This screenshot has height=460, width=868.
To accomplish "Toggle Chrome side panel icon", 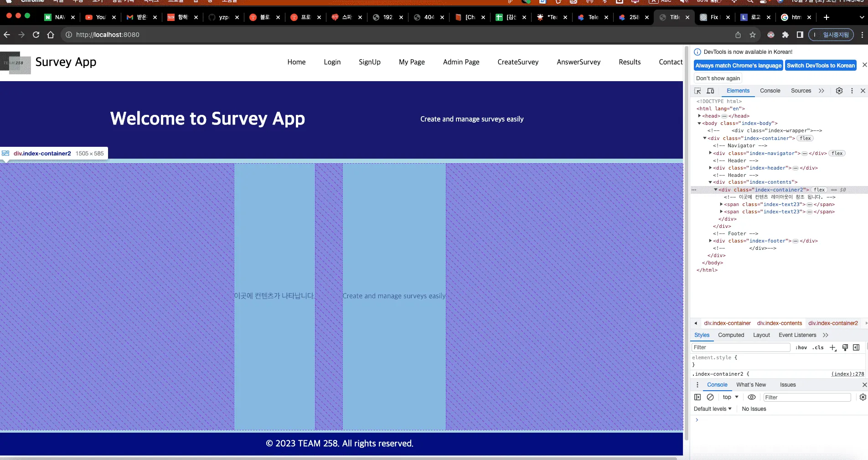I will click(800, 35).
